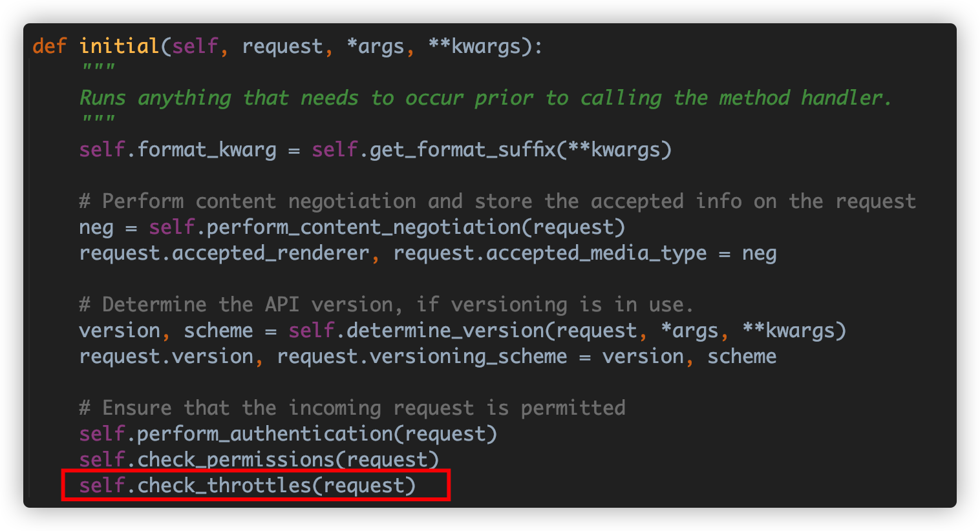This screenshot has width=980, height=531.
Task: Place cursor on the docstring text line
Action: (485, 98)
